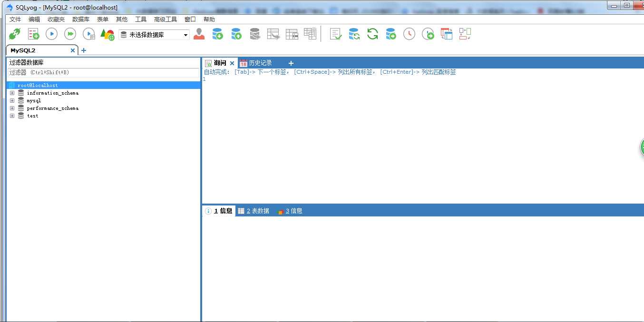Viewport: 644px width, 322px height.
Task: Click the database filter input field
Action: (103, 73)
